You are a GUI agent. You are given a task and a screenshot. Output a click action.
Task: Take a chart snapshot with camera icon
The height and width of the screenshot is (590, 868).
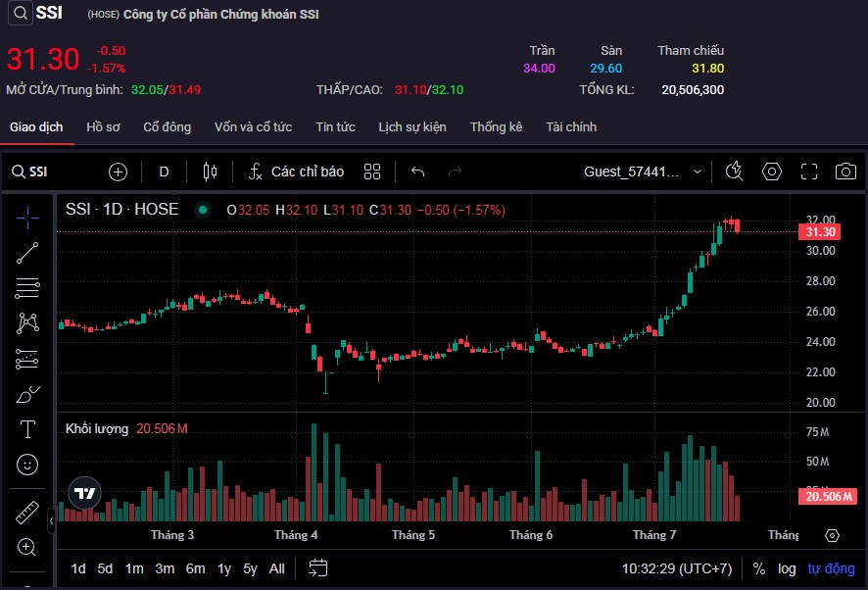pyautogui.click(x=845, y=172)
